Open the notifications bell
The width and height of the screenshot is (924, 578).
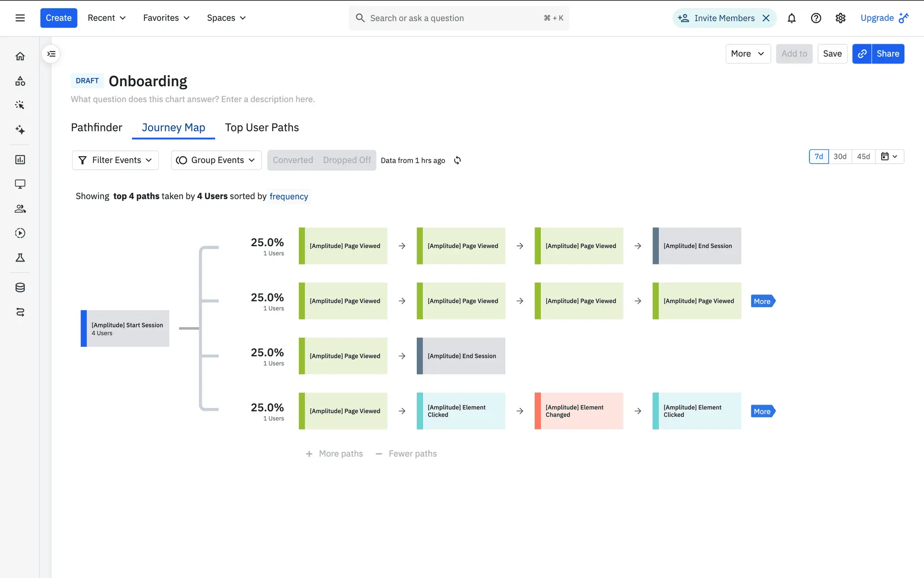pyautogui.click(x=791, y=18)
